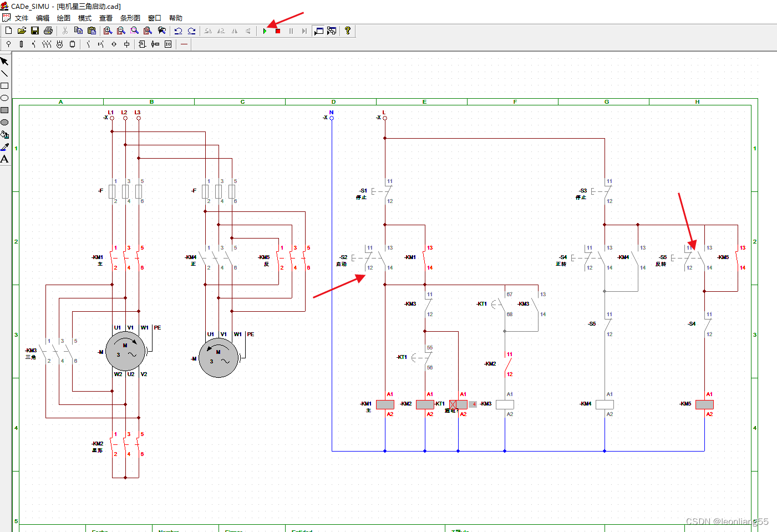Pick the line drawing tool
777x532 pixels.
pos(4,74)
